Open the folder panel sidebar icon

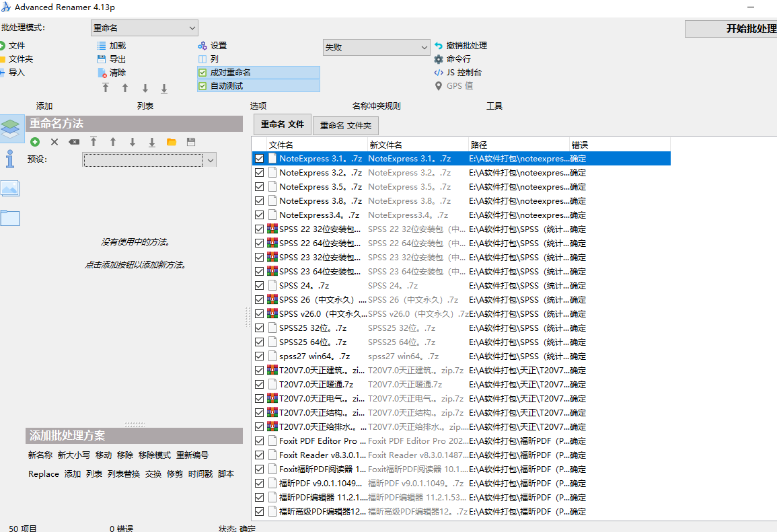(10, 218)
